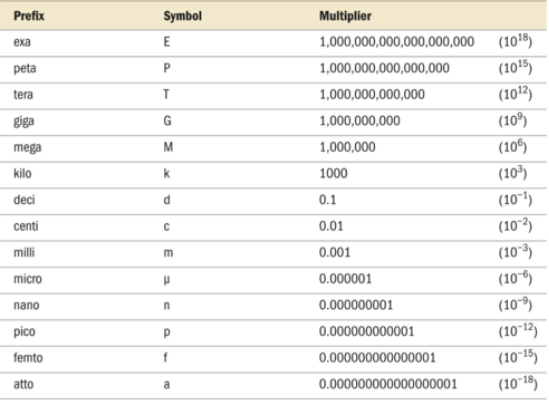Click the µ symbol for micro

167,280
